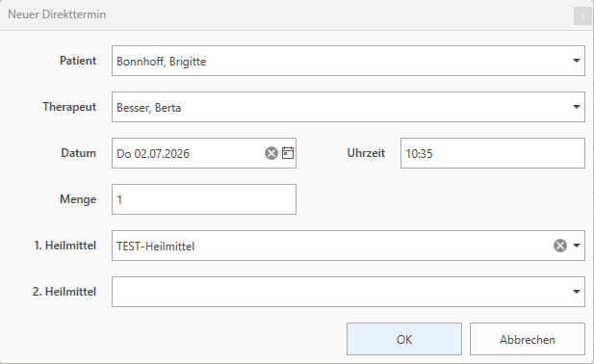Select the date text Do 02.07.2026
594x364 pixels.
[153, 154]
